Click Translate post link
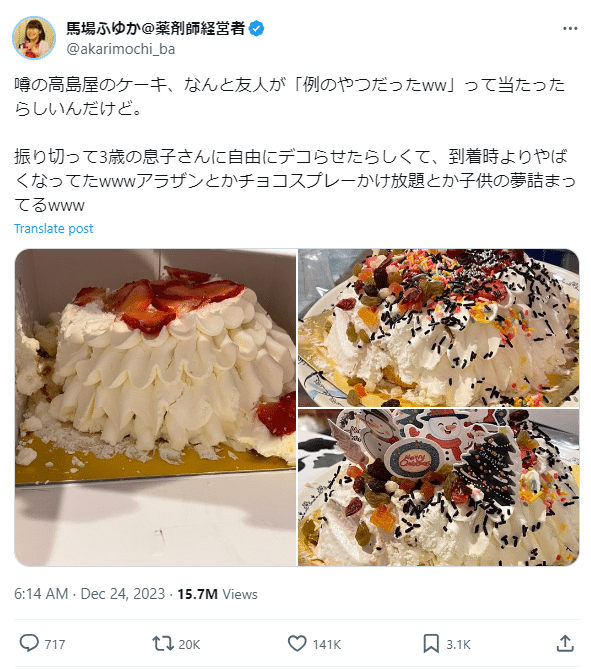 (54, 229)
